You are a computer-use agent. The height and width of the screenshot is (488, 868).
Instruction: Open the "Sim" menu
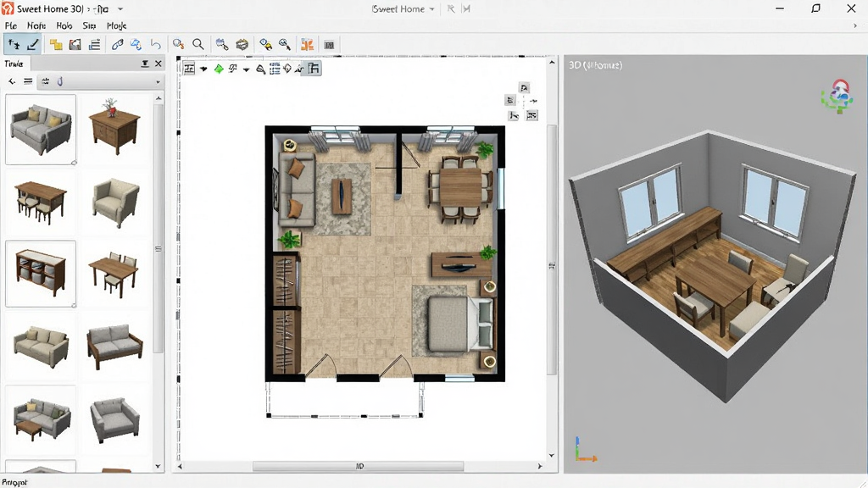(x=89, y=25)
